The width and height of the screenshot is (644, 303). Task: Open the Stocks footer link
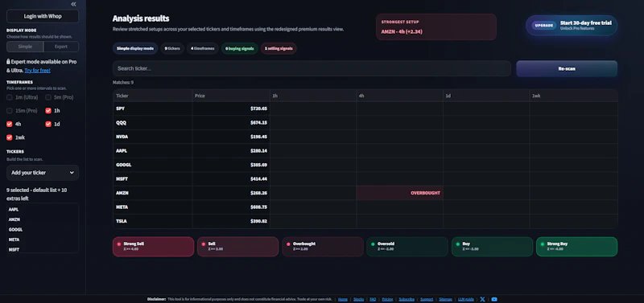358,299
